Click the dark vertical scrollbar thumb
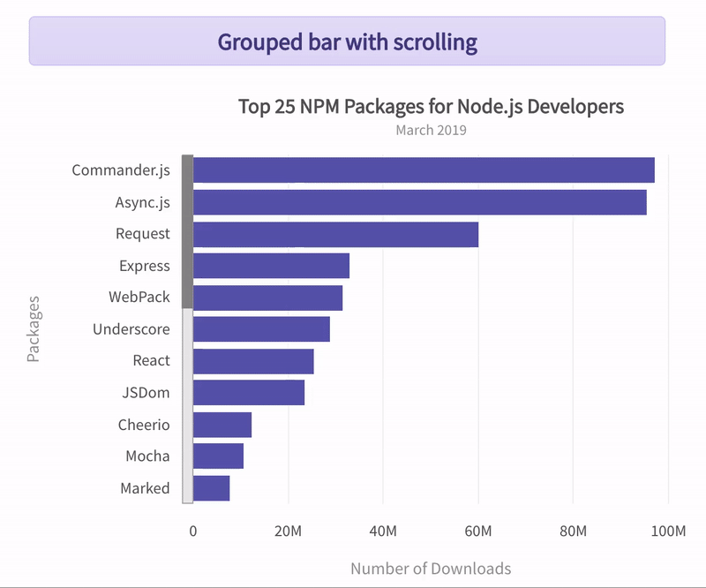Image resolution: width=706 pixels, height=588 pixels. [187, 231]
